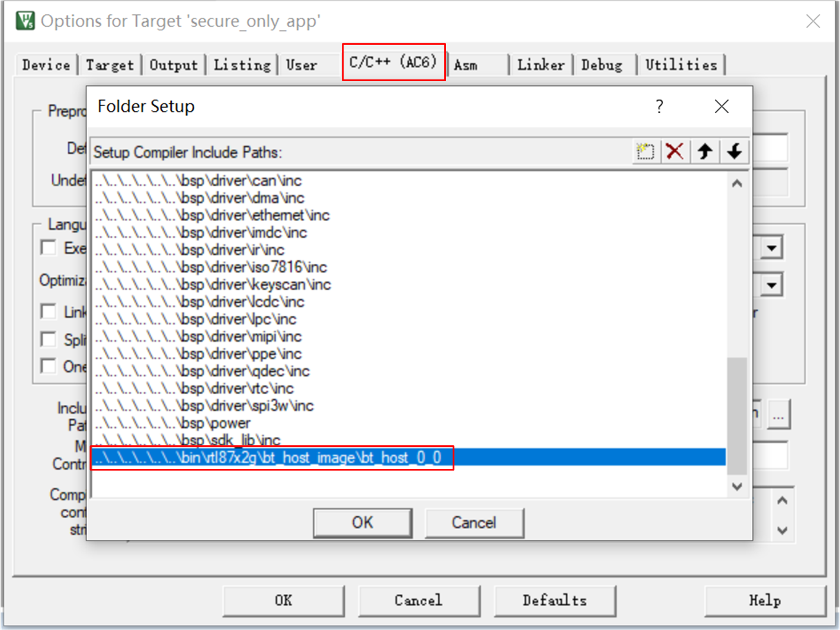Switch to the Linker tab
This screenshot has height=630, width=840.
click(540, 65)
